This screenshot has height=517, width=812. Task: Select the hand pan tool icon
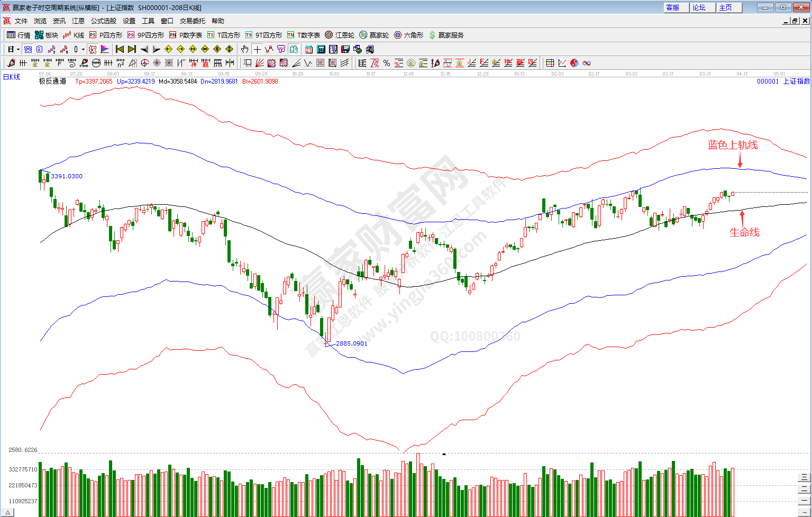[244, 49]
